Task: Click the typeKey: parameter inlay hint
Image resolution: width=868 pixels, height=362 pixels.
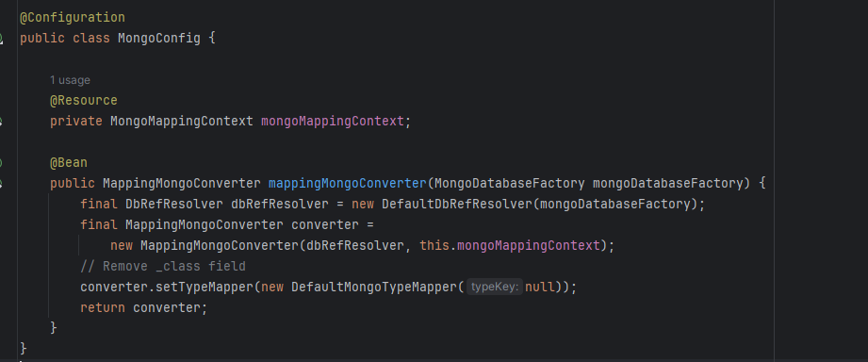Action: [495, 287]
